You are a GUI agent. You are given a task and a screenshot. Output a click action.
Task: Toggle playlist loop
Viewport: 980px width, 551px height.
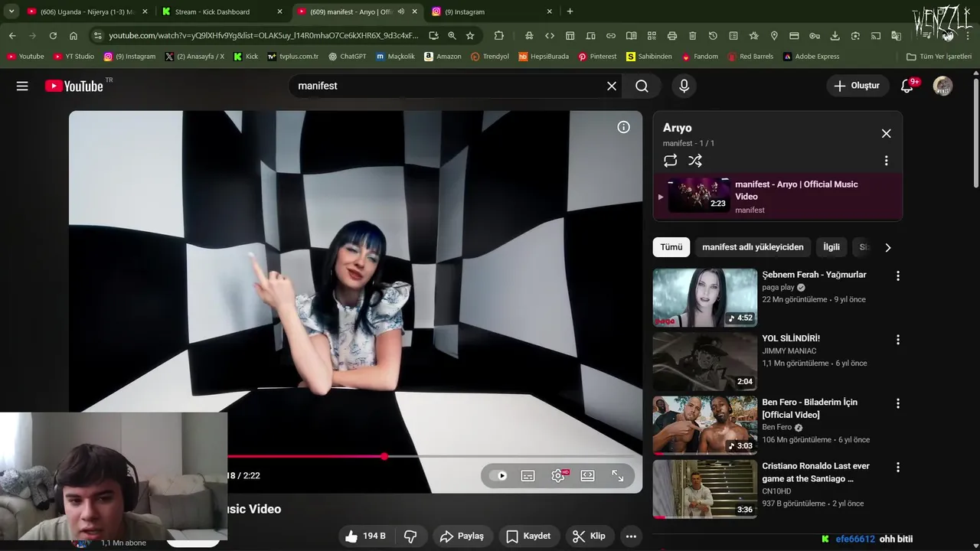coord(671,161)
